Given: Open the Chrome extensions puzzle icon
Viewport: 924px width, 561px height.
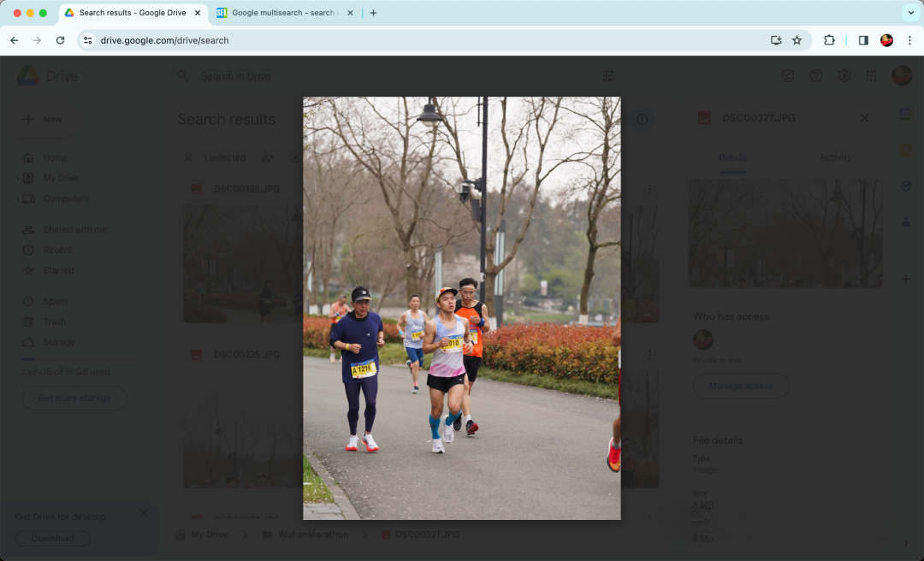Looking at the screenshot, I should 829,40.
